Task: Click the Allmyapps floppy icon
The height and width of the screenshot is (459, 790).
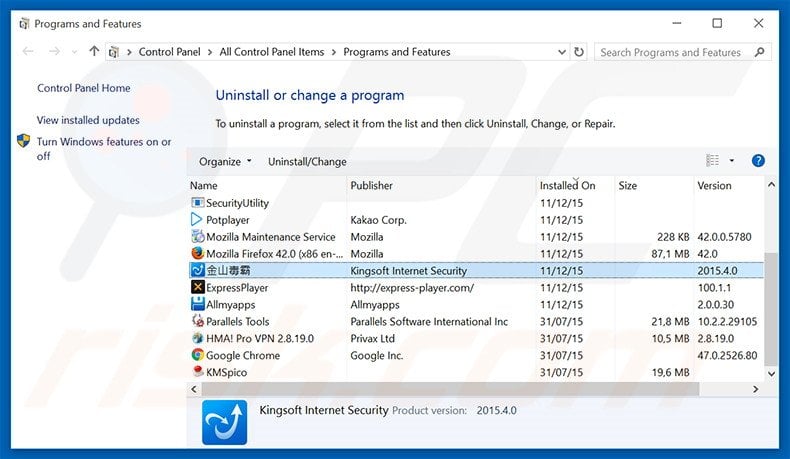Action: (198, 304)
